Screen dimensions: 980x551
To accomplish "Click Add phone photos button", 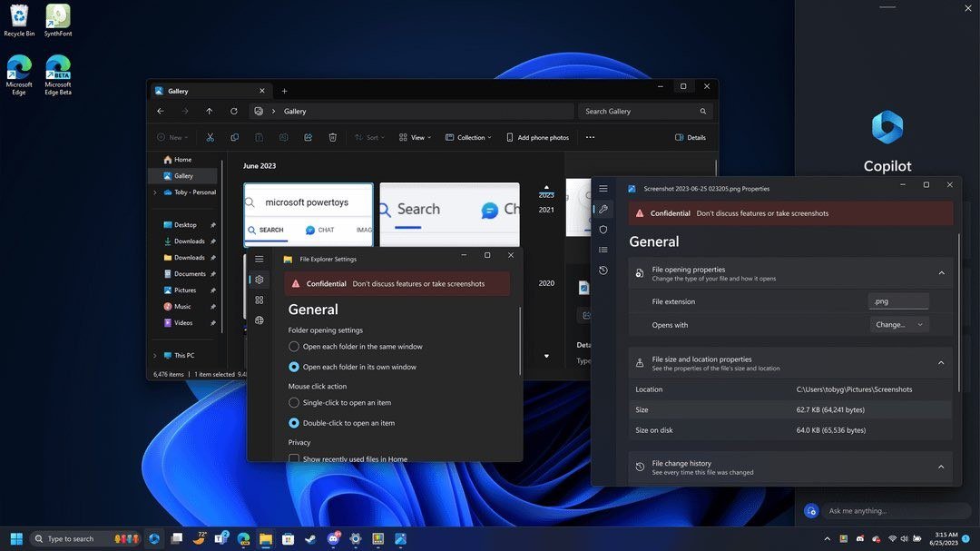I will 537,137.
